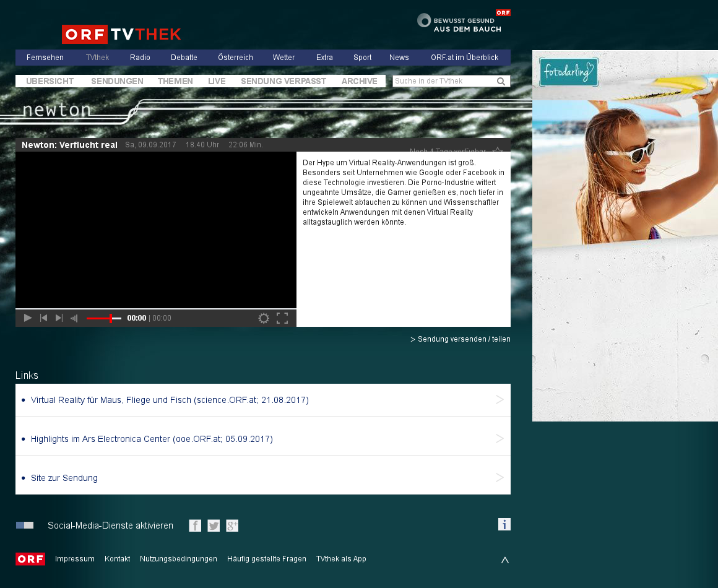The image size is (718, 588).
Task: Toggle Social-Media-Dienste aktivieren switch
Action: [25, 525]
